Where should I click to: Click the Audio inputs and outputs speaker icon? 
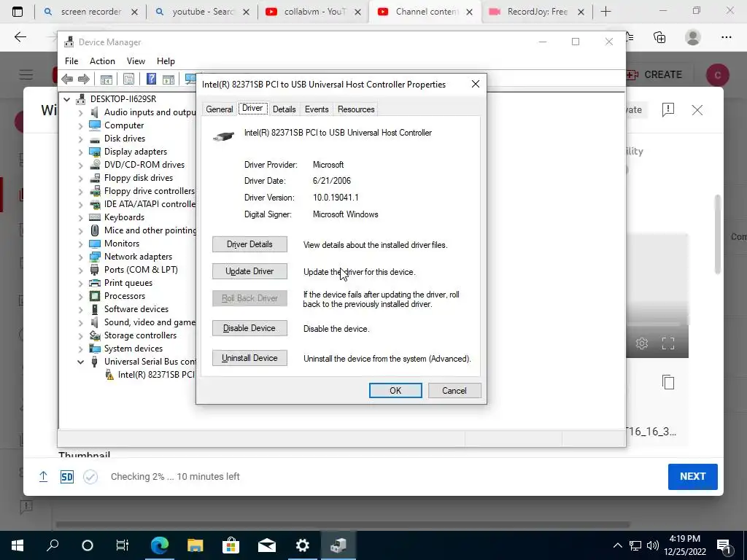[x=95, y=112]
